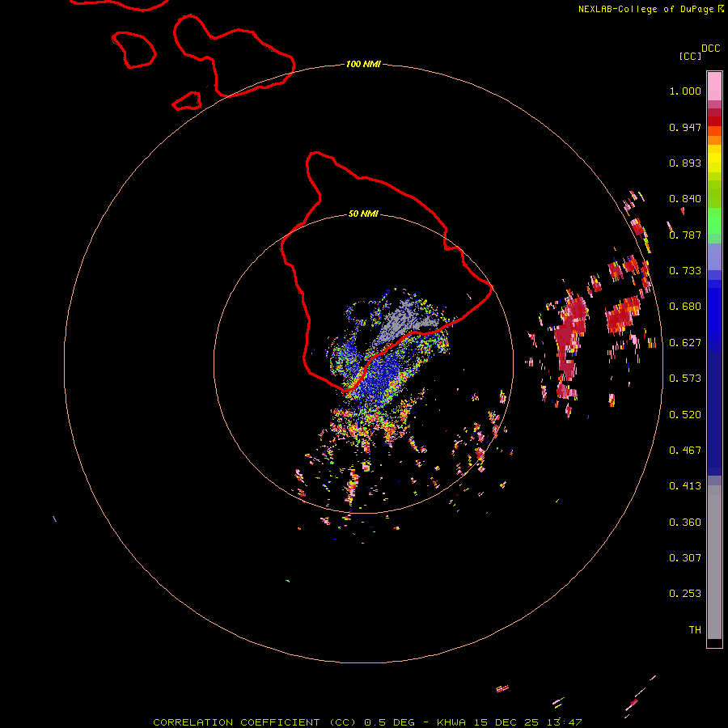Click the 0.627 scale value
The image size is (728, 728).
tap(685, 343)
